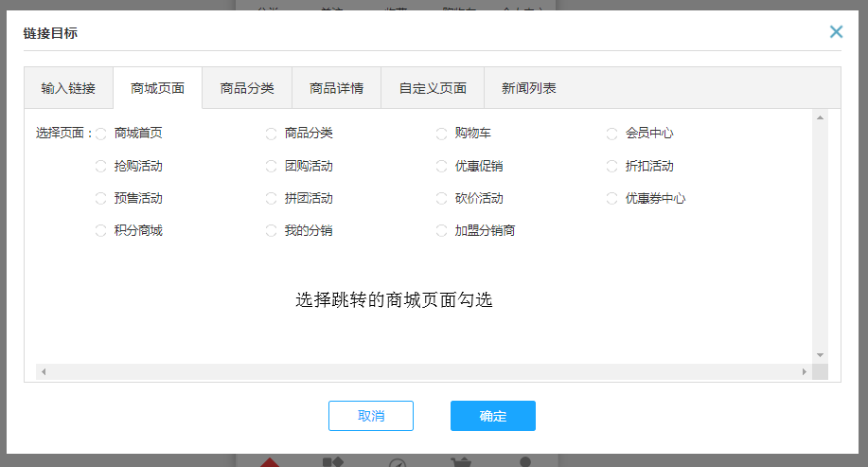The image size is (868, 467).
Task: Close the 链接目标 dialog with X icon
Action: click(x=836, y=32)
